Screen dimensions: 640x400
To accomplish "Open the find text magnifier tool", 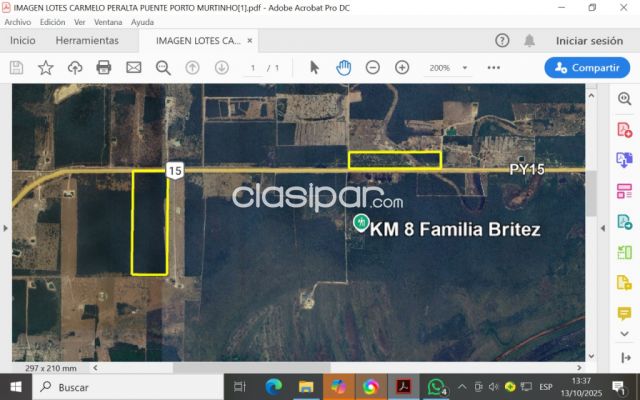I will coord(163,67).
